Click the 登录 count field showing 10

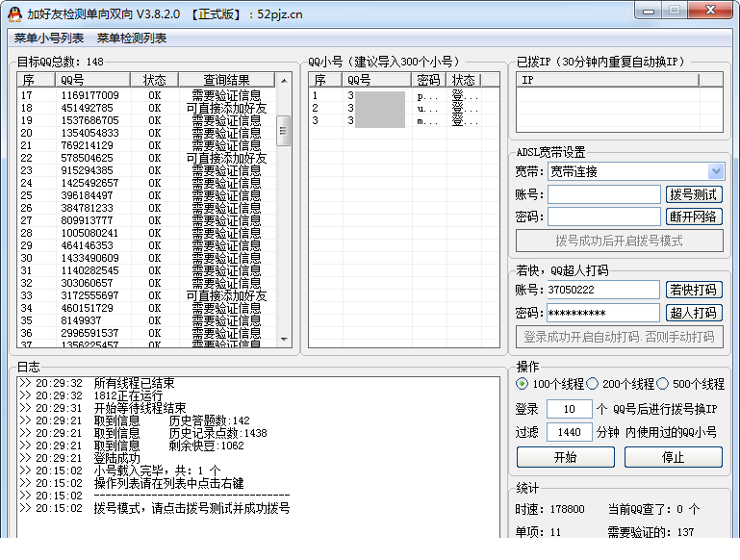click(x=569, y=409)
